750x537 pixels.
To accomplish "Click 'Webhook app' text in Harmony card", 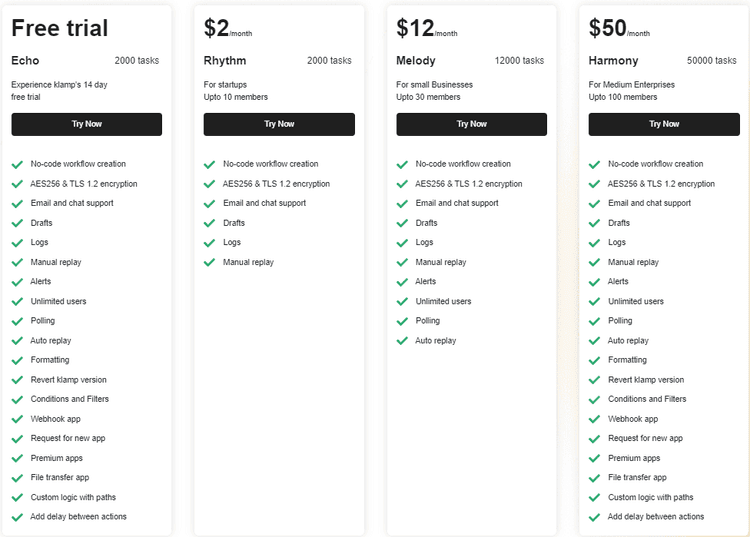I will click(633, 419).
